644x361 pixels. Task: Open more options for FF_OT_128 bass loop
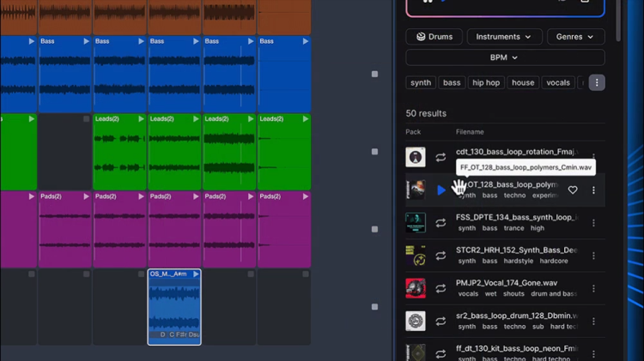pyautogui.click(x=593, y=190)
